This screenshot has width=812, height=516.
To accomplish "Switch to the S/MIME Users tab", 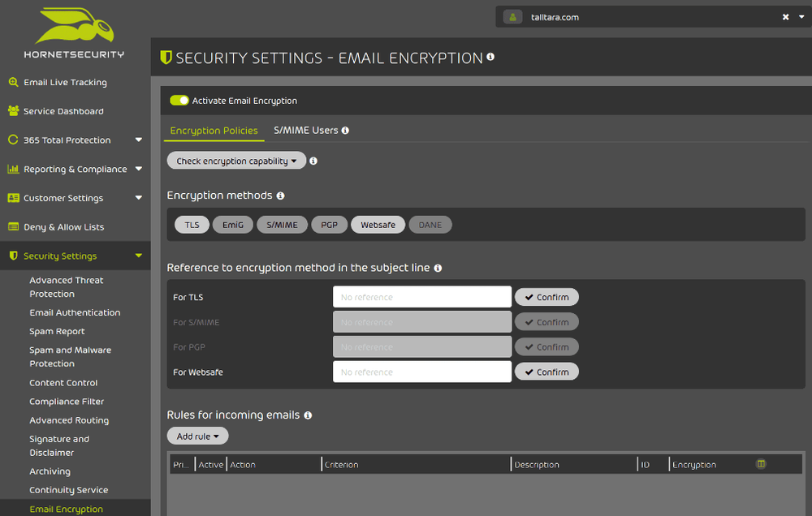I will (x=306, y=131).
